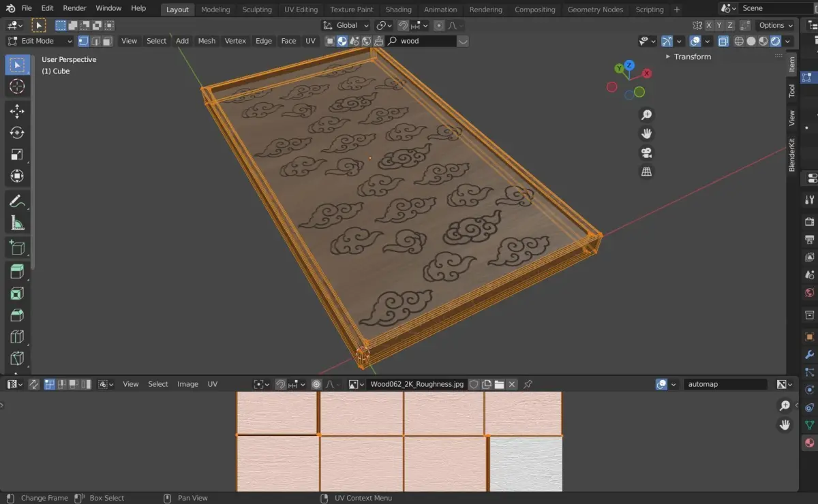Viewport: 818px width, 504px height.
Task: Enable vertex select mode
Action: [x=83, y=41]
